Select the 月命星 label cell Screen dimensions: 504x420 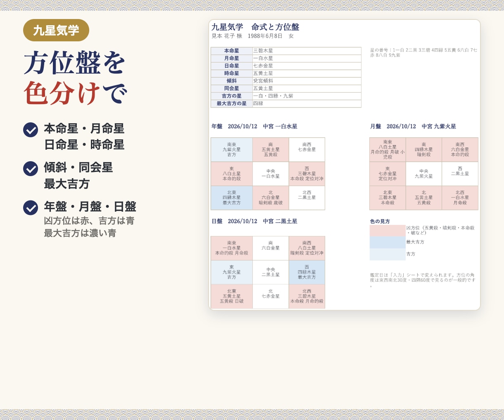coord(232,58)
